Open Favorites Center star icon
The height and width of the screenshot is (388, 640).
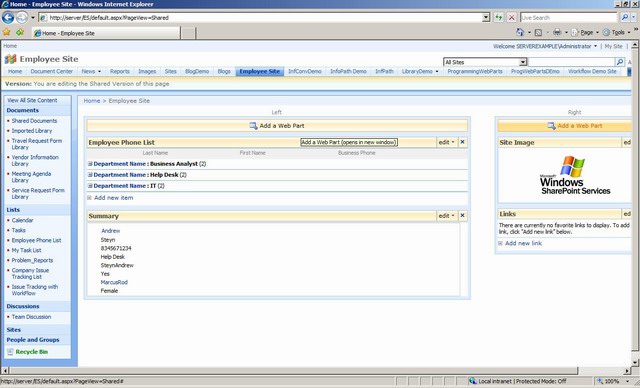tap(6, 32)
